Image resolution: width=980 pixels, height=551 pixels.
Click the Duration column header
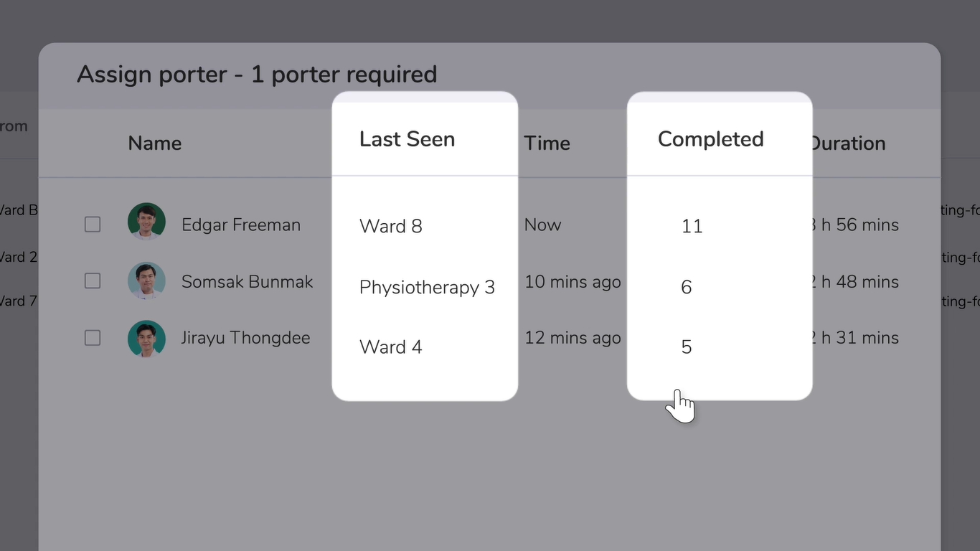coord(849,143)
